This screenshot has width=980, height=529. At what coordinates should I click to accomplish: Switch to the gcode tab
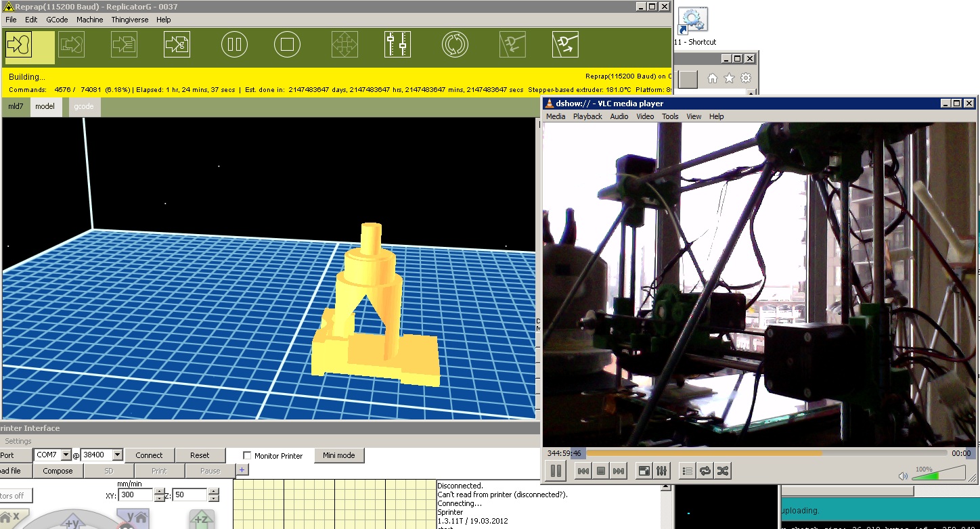tap(84, 106)
